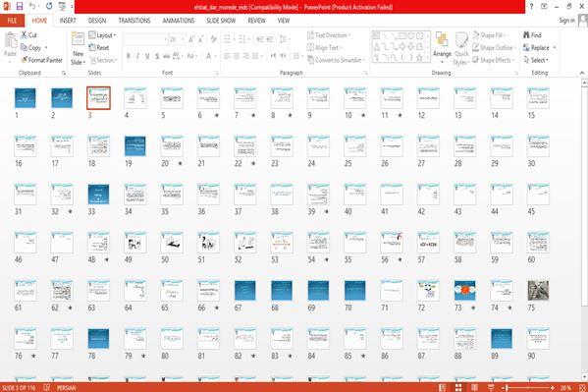The height and width of the screenshot is (392, 588).
Task: Open the FILE tab
Action: 12,21
